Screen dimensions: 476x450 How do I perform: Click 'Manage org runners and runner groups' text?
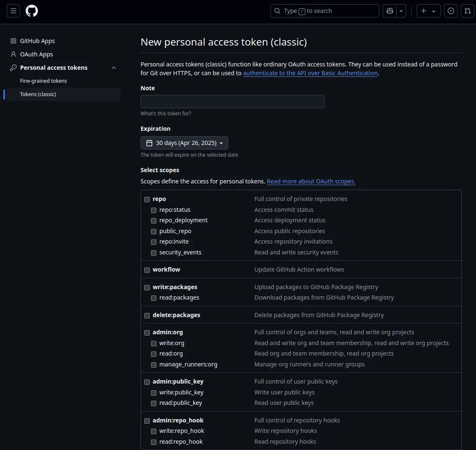310,364
